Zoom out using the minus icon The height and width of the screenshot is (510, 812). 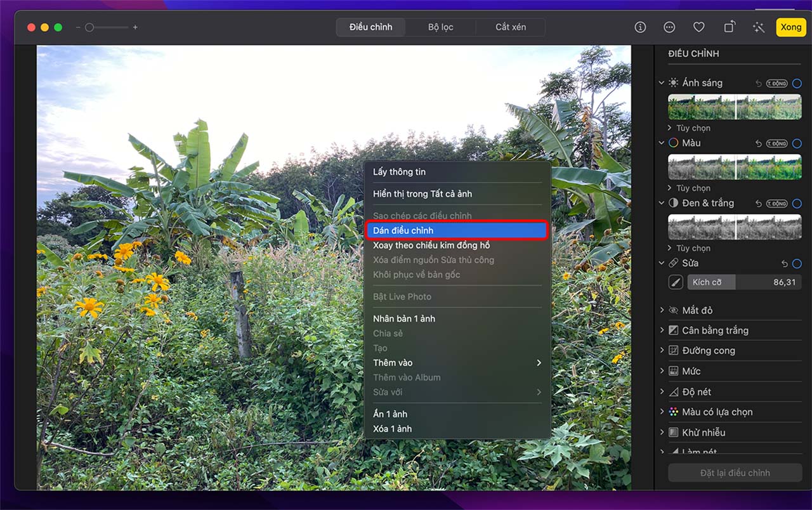pyautogui.click(x=78, y=27)
